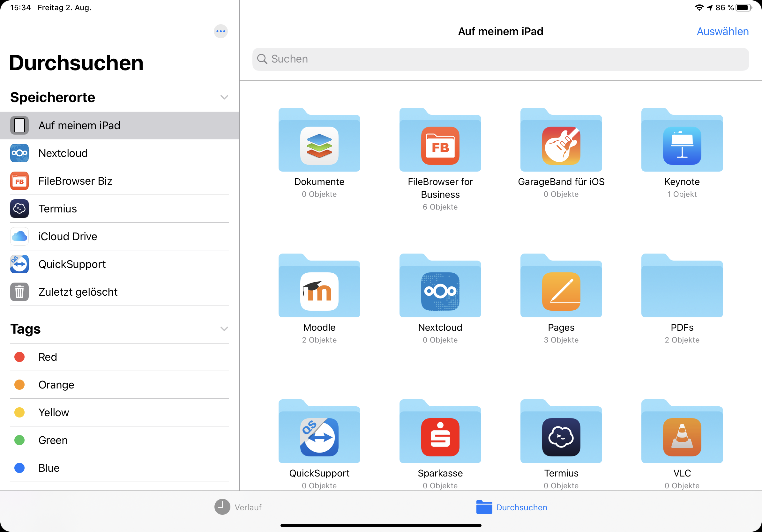Tap the Auswählen button
Image resolution: width=762 pixels, height=532 pixels.
(x=722, y=32)
